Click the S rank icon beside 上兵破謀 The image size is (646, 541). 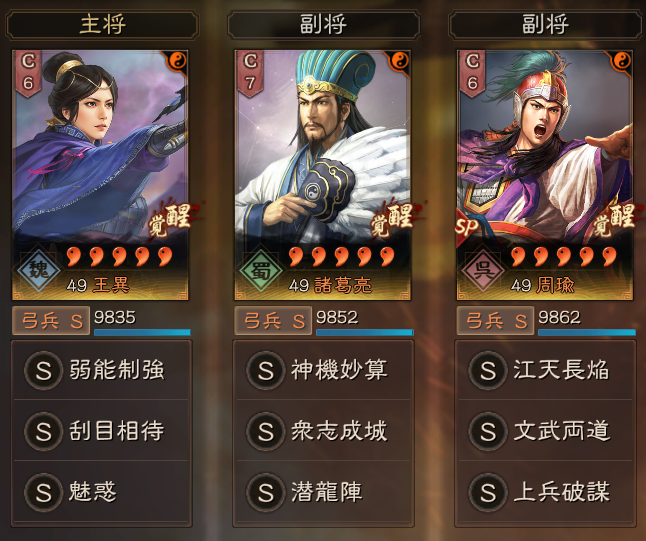488,492
